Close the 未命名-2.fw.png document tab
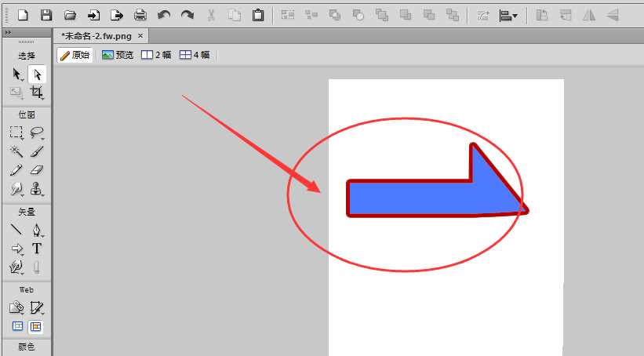The image size is (644, 356). click(140, 36)
